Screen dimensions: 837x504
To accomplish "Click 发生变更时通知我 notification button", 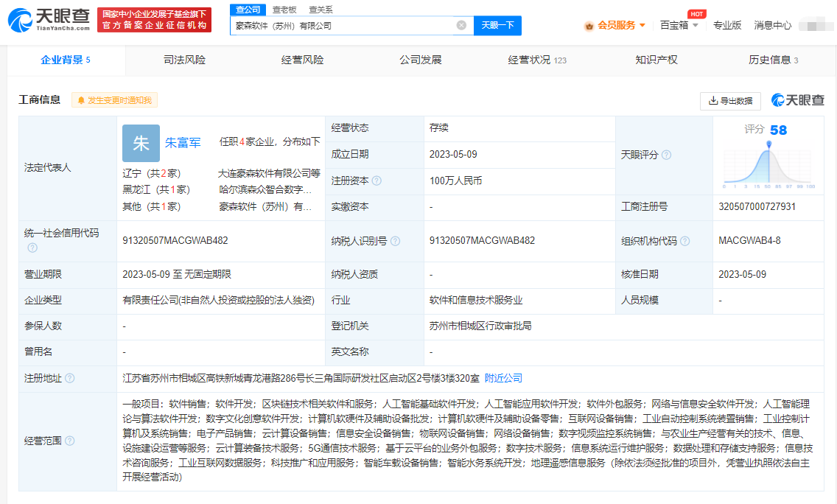I will pos(114,100).
